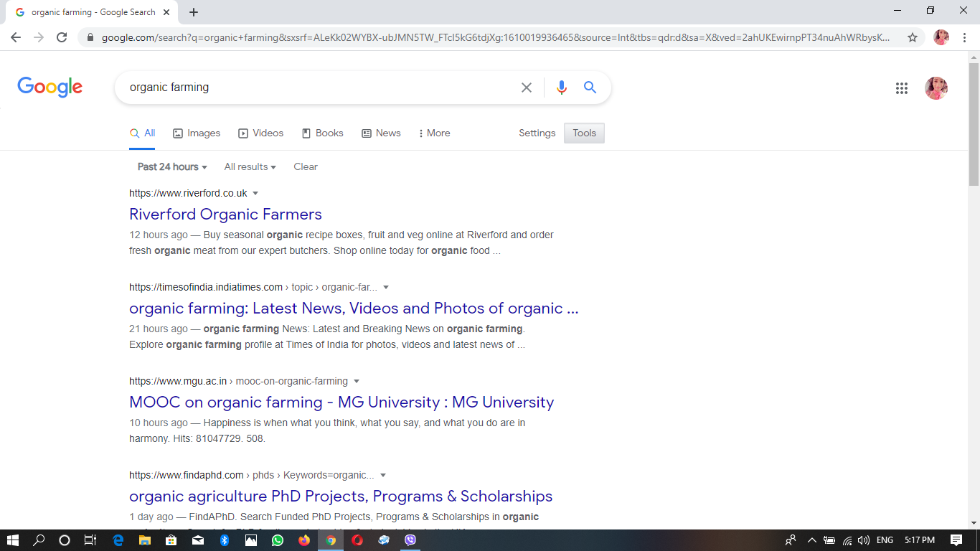Open the Google account avatar
This screenshot has height=551, width=980.
point(936,88)
